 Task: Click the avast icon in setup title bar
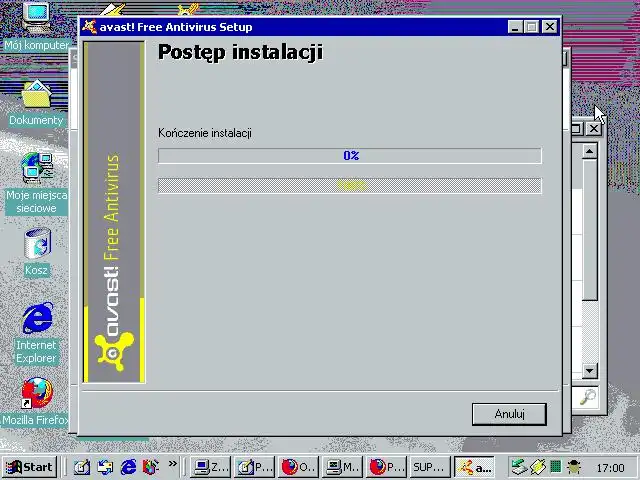pos(89,27)
